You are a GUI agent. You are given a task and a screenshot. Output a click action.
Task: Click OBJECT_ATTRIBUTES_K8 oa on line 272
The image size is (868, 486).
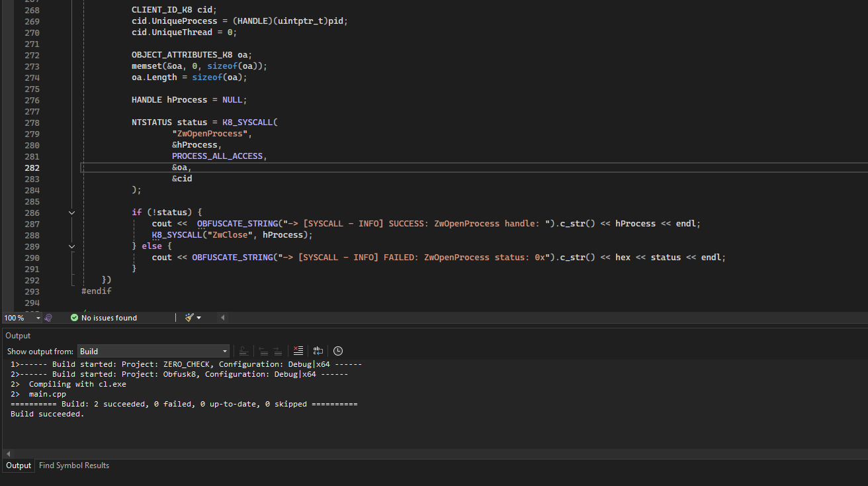point(192,55)
